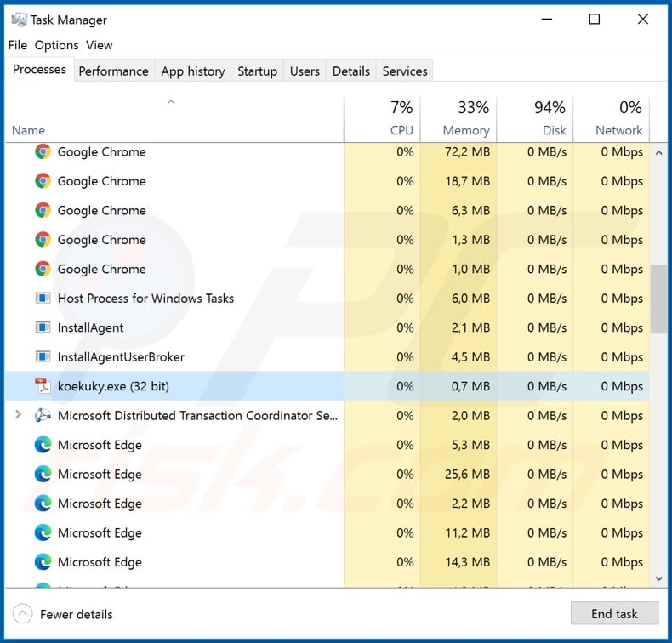Viewport: 672px width, 643px height.
Task: Click the sort direction arrow above Name
Action: tap(171, 102)
